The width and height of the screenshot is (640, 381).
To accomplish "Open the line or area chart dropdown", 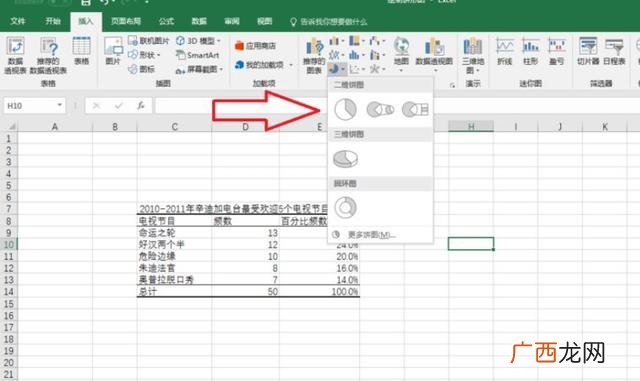I will click(x=337, y=55).
